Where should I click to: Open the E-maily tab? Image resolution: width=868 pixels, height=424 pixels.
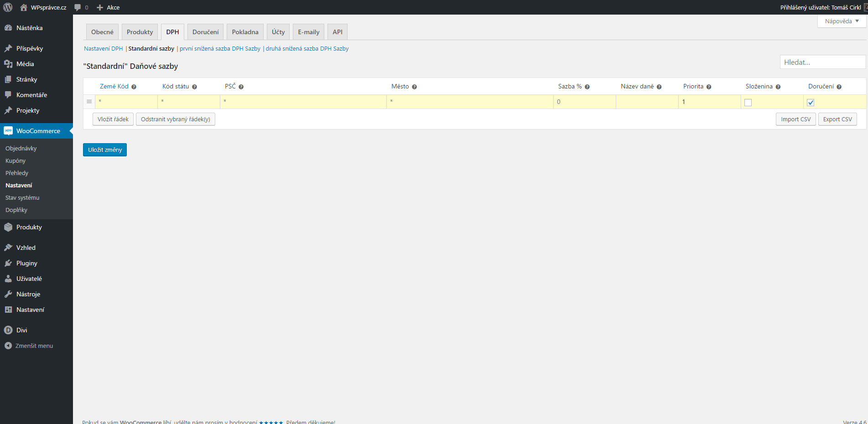point(309,32)
